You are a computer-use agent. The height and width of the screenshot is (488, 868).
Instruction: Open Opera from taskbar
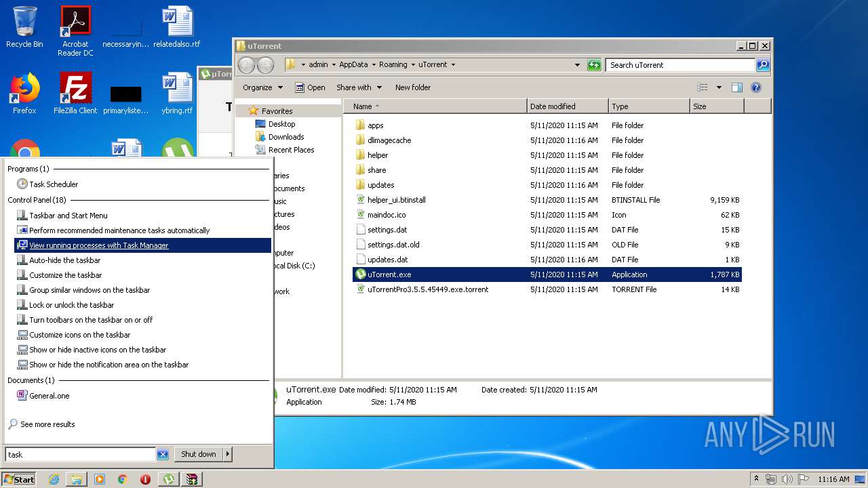145,479
